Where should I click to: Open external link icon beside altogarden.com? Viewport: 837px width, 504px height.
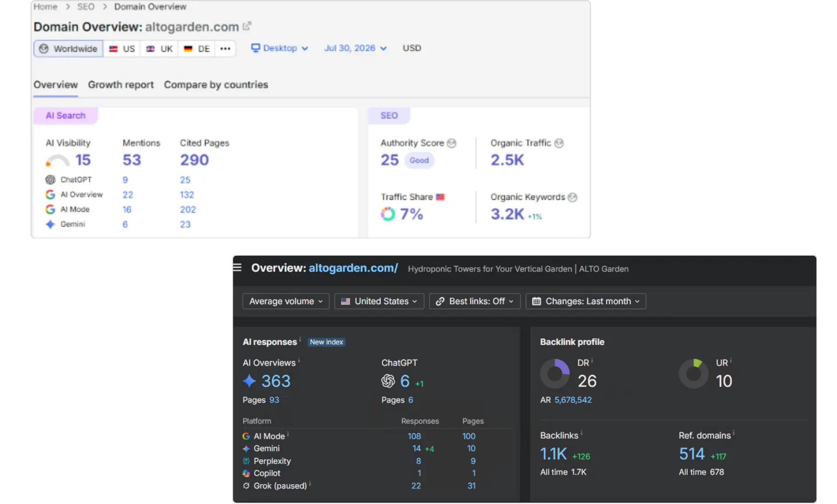(247, 26)
